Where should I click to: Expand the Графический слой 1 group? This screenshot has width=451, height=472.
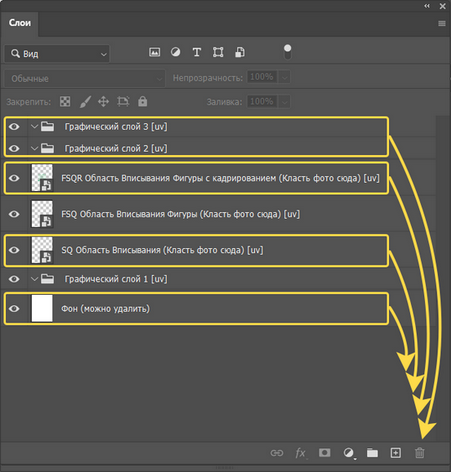[34, 279]
